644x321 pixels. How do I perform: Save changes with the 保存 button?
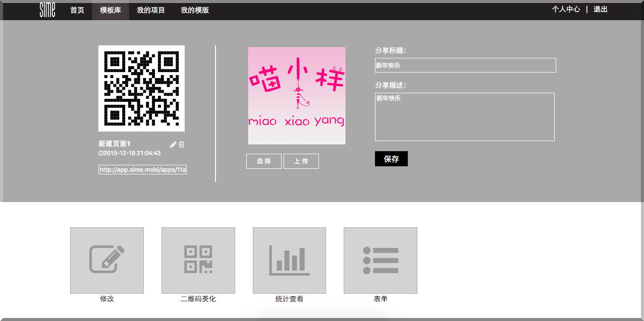[x=391, y=158]
